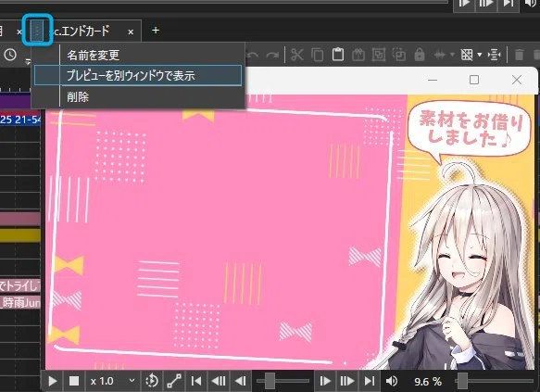Open the waveform options dropdown arrow
Image resolution: width=540 pixels, height=392 pixels.
pos(452,55)
